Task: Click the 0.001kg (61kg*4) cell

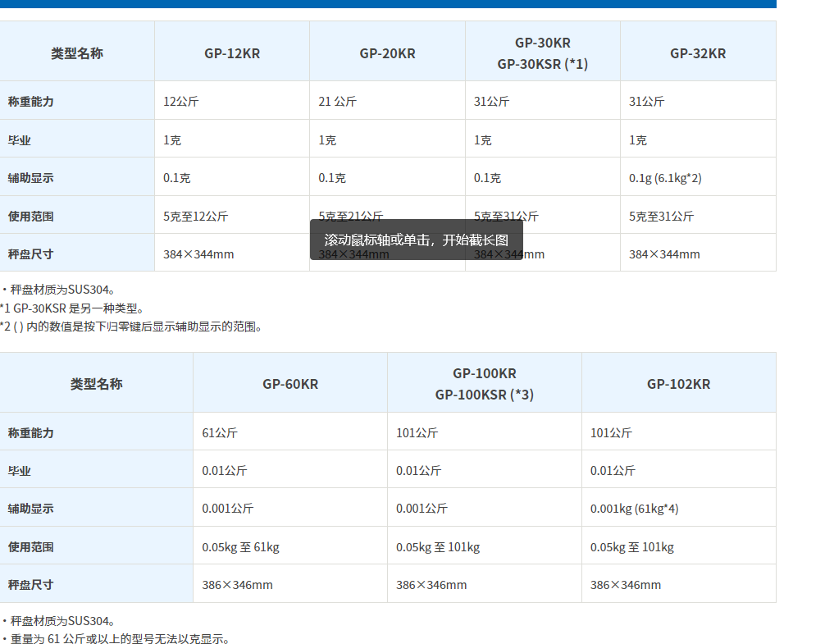Action: click(634, 509)
